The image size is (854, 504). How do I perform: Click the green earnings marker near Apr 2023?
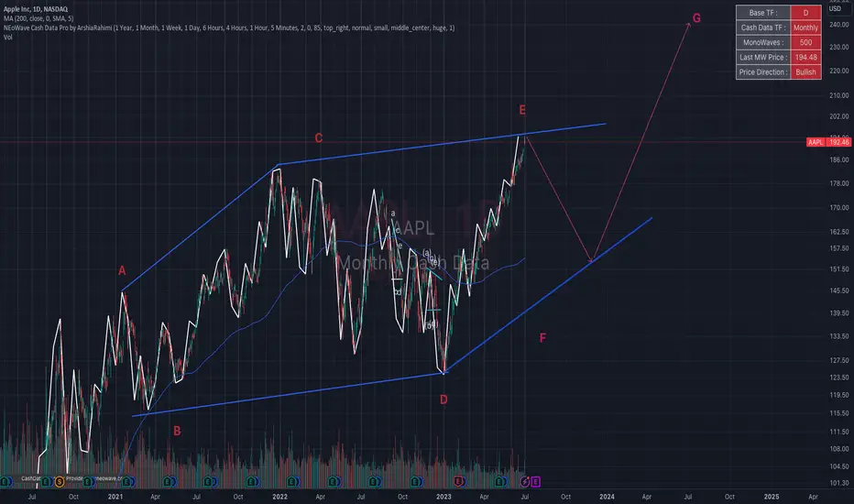tap(499, 482)
